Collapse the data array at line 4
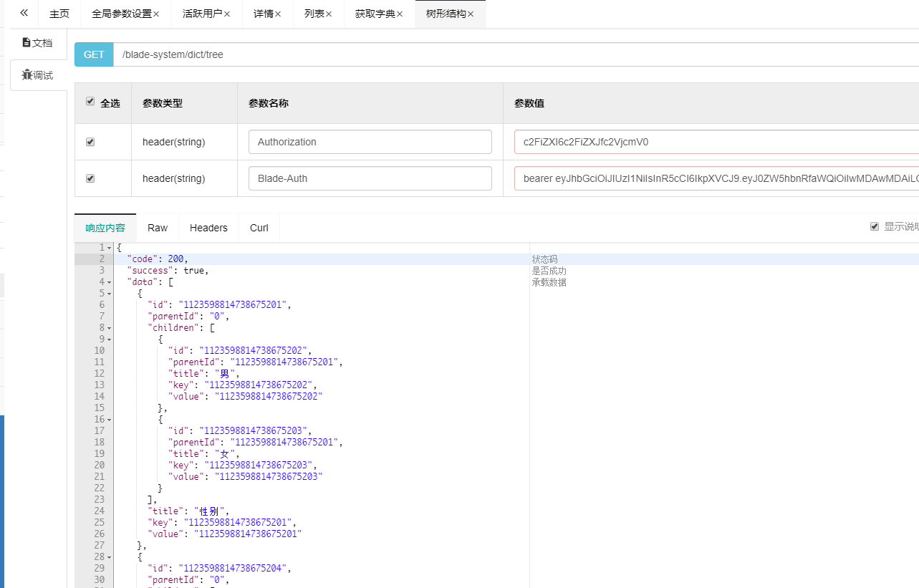The height and width of the screenshot is (588, 919). point(110,282)
